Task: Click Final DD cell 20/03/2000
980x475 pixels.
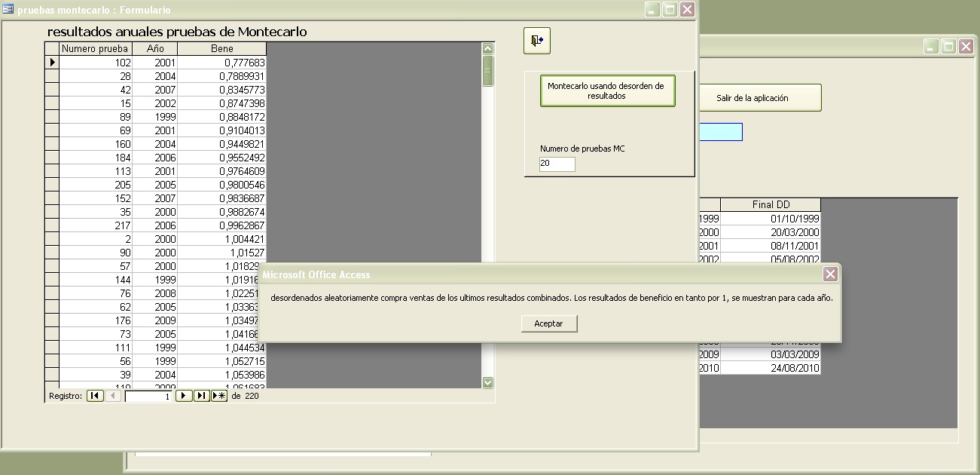Action: tap(771, 232)
